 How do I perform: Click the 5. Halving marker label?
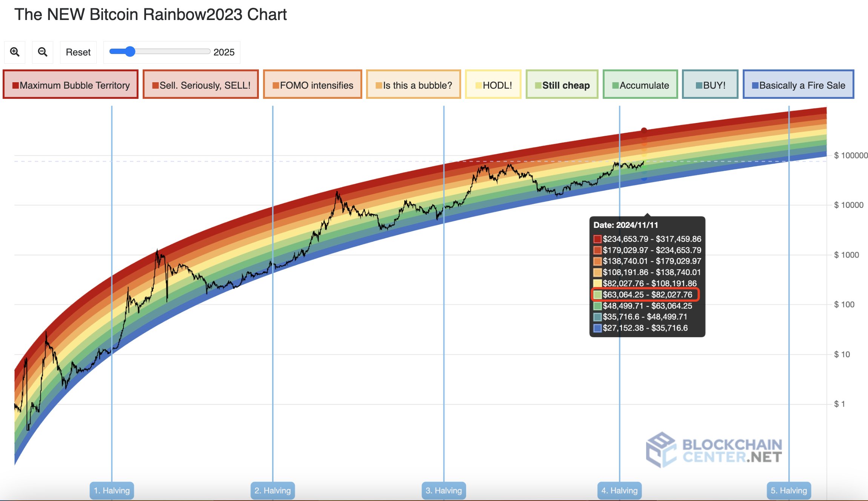pos(789,490)
